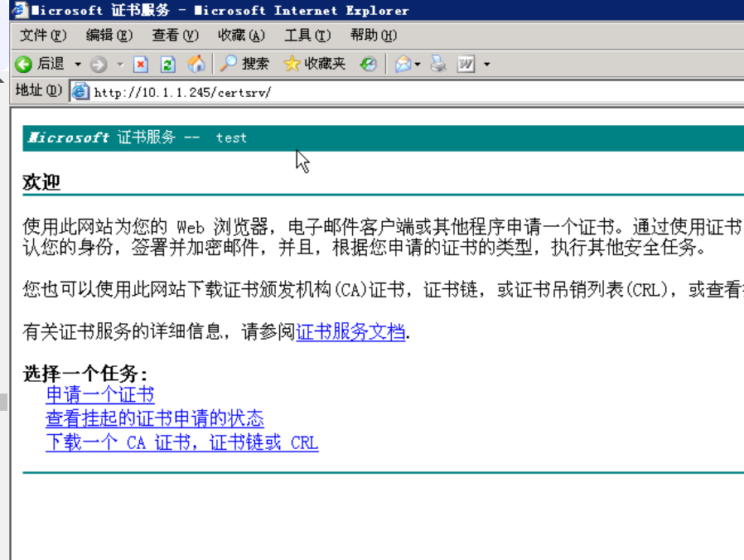744x560 pixels.
Task: Click 下载一个 CA 证书,证书链或 CRL link
Action: (182, 442)
